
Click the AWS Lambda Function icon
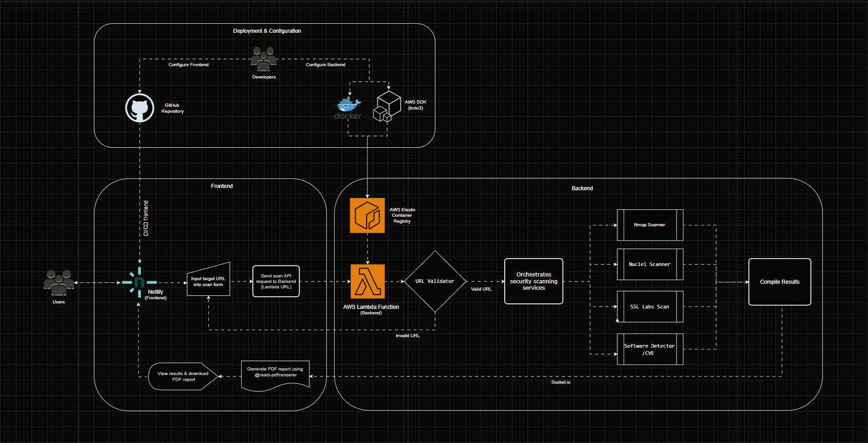[367, 281]
